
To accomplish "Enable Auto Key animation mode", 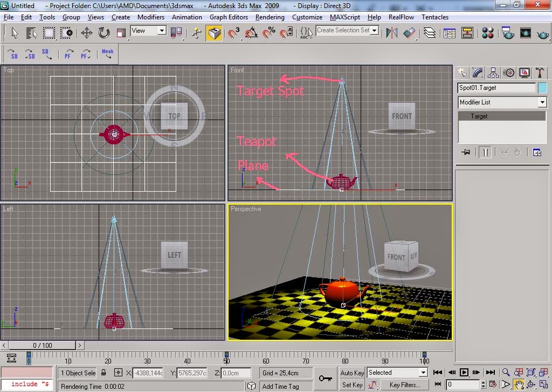I will pos(352,373).
